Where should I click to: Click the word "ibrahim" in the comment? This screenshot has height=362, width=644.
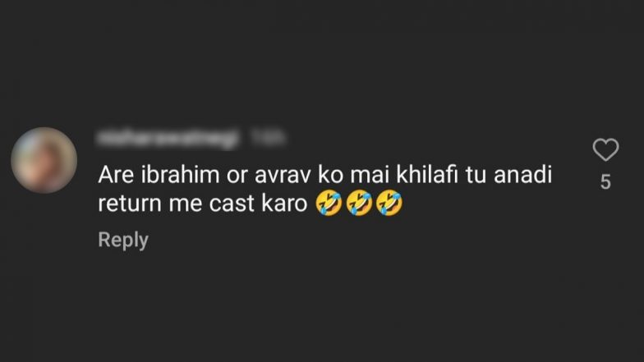pos(181,175)
